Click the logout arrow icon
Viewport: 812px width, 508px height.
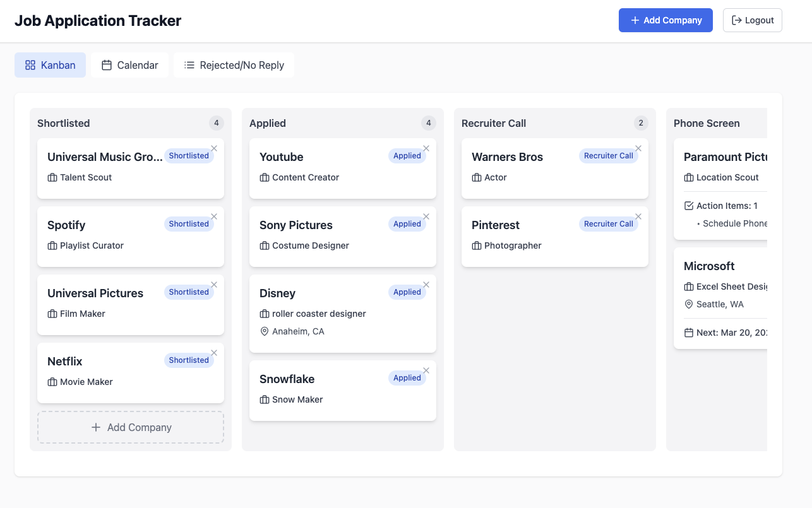(x=737, y=20)
